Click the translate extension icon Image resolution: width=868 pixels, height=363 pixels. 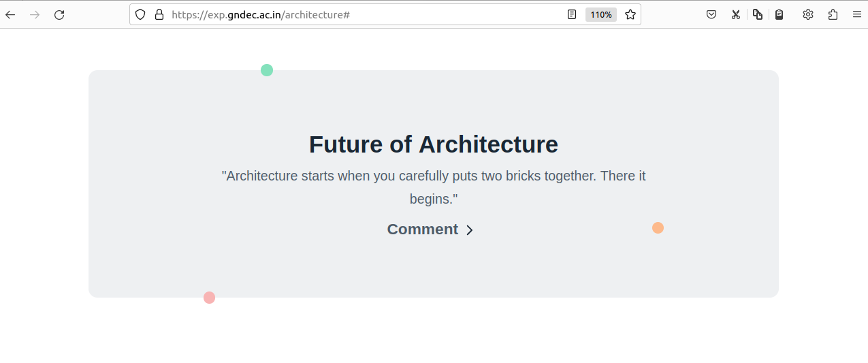coord(758,14)
